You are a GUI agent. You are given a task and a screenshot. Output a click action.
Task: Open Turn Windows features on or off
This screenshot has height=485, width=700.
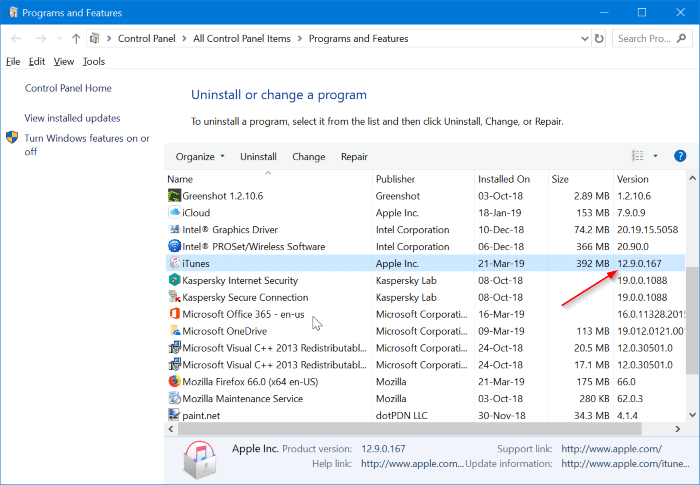(x=87, y=145)
